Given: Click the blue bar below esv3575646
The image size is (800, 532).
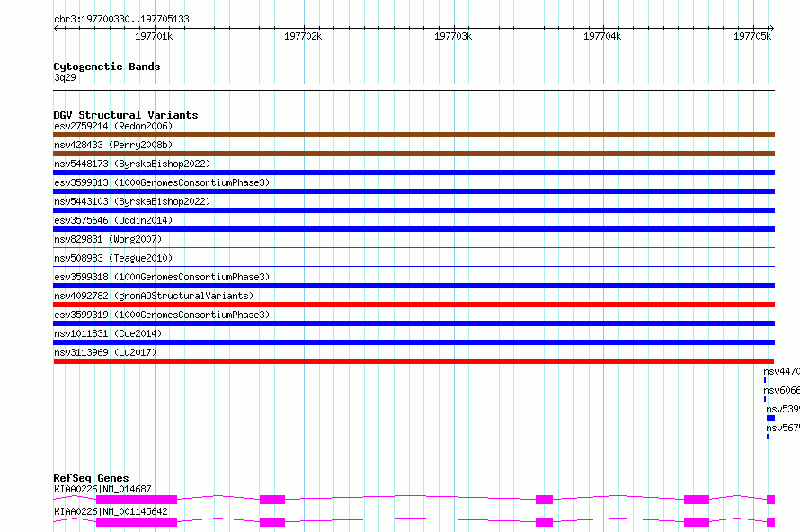Looking at the screenshot, I should pyautogui.click(x=413, y=229).
